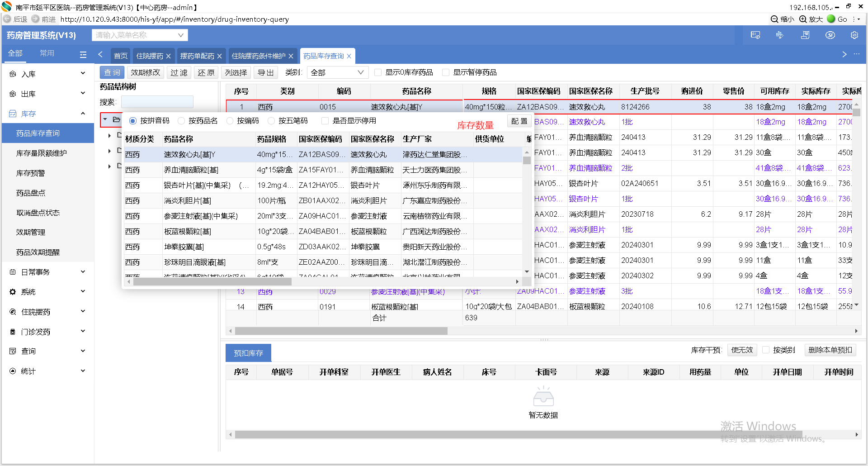Click the horizontal scrollbar under the inventory table
The width and height of the screenshot is (868, 466).
click(341, 331)
